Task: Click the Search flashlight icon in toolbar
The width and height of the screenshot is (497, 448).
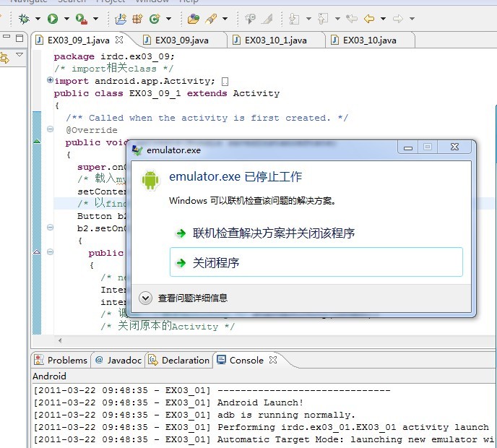Action: click(212, 19)
